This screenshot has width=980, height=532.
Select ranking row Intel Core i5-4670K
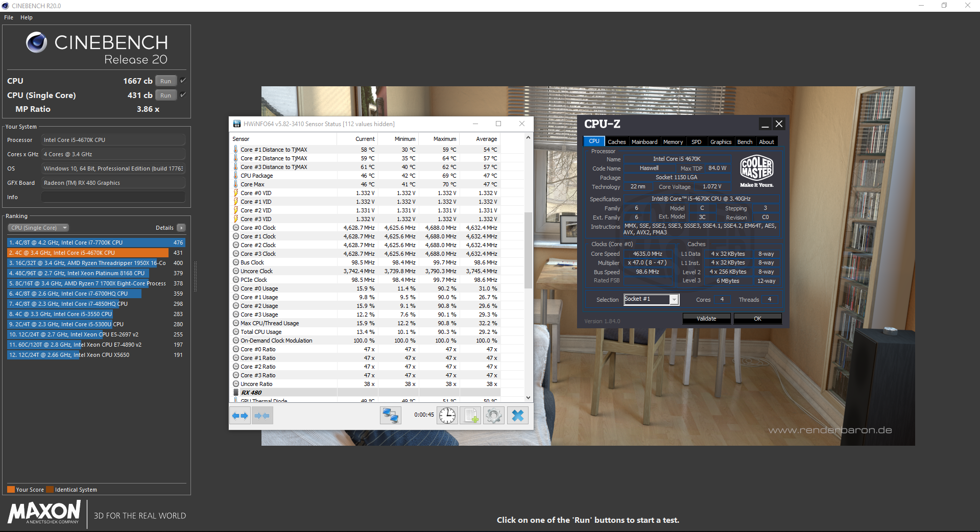[x=96, y=253]
